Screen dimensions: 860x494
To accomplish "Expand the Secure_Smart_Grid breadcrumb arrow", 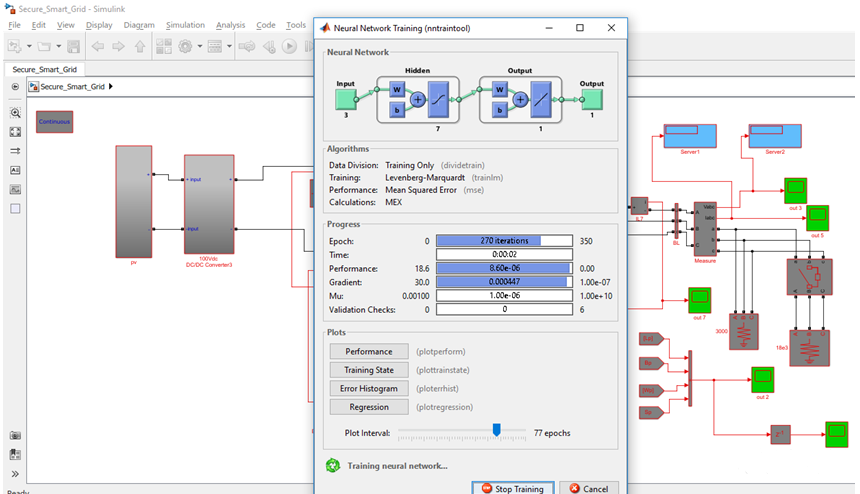I will pos(110,87).
